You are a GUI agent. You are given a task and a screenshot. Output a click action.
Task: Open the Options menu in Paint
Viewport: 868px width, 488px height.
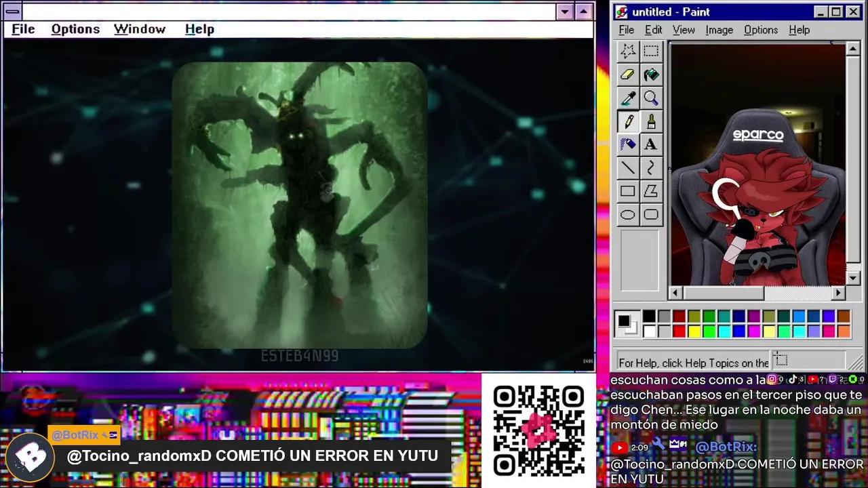(x=761, y=30)
